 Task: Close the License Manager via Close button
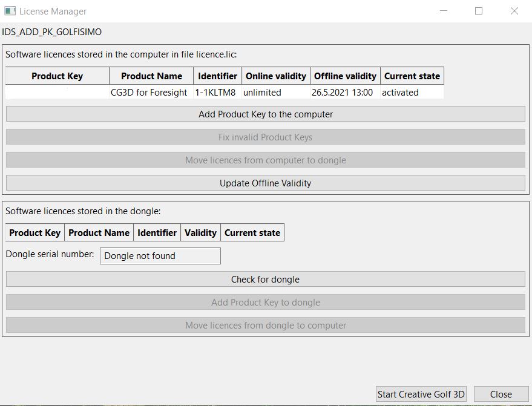click(x=501, y=394)
